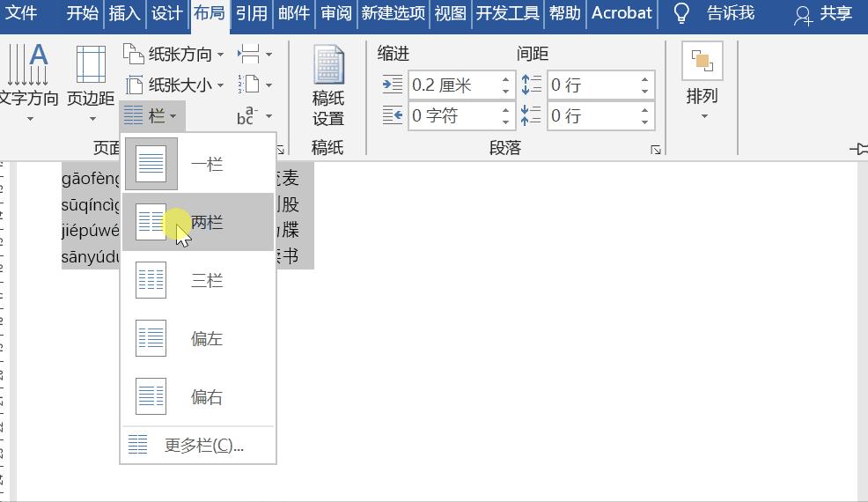
Task: Switch to the 开始 ribbon tab
Action: (x=83, y=12)
